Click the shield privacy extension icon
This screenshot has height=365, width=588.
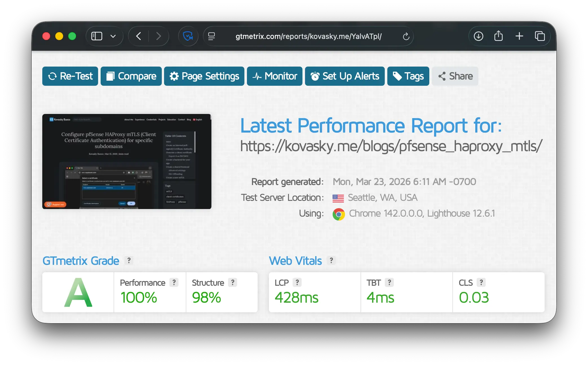[188, 36]
